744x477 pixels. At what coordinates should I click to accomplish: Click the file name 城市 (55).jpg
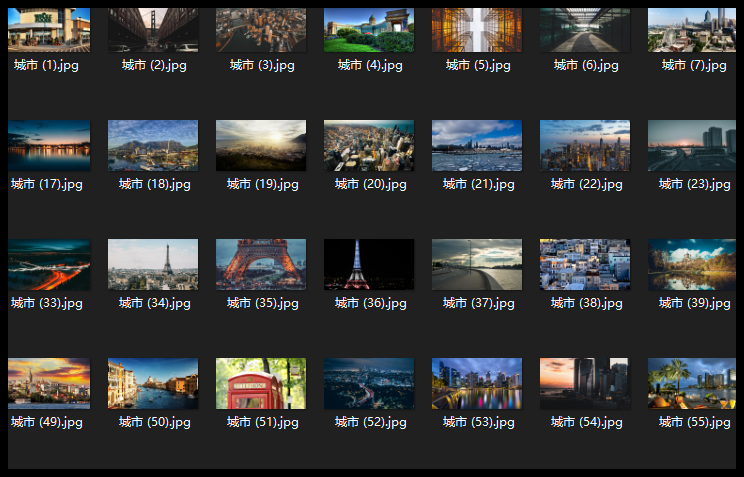pyautogui.click(x=695, y=422)
